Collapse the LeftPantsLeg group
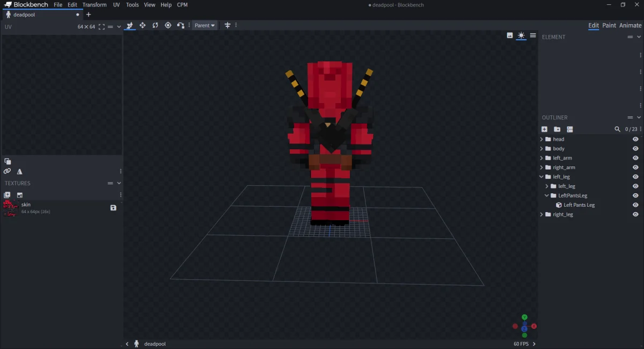The height and width of the screenshot is (349, 644). 547,195
